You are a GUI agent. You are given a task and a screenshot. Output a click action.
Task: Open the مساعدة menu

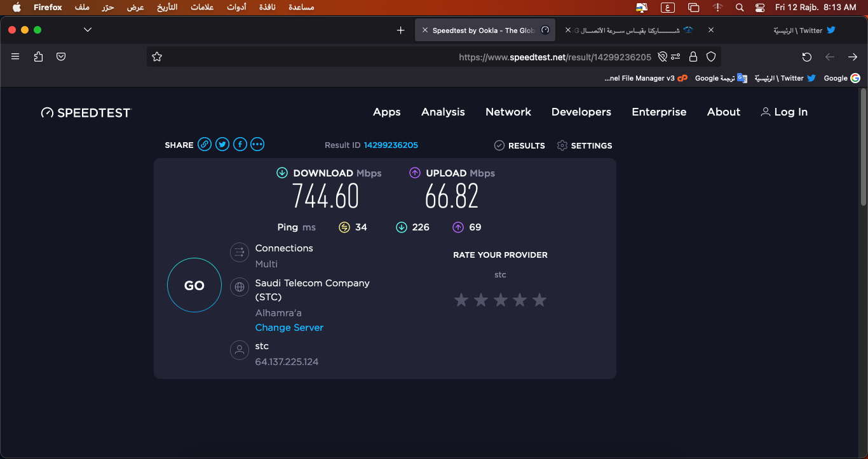(x=301, y=8)
